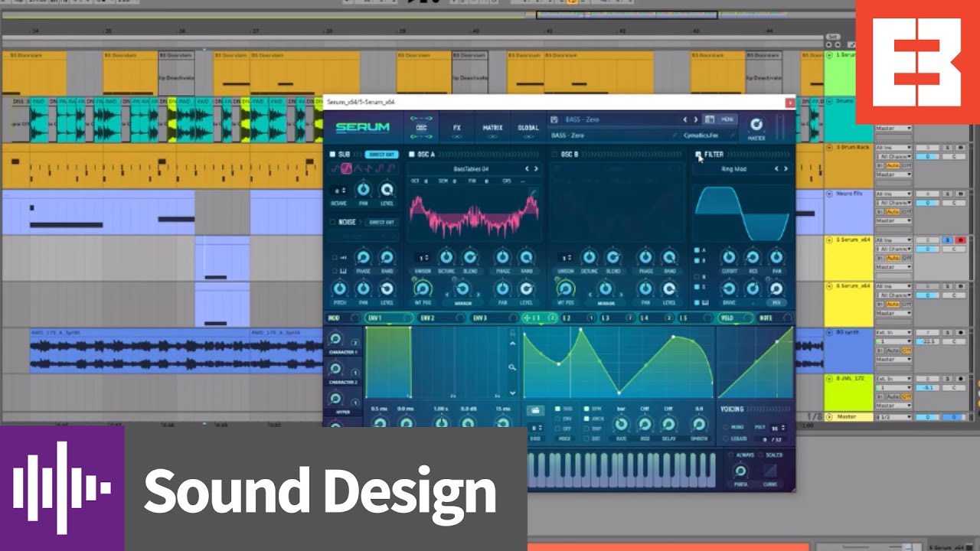This screenshot has height=551, width=980.
Task: Arm record on the 5 Serum_x64 track
Action: click(961, 240)
